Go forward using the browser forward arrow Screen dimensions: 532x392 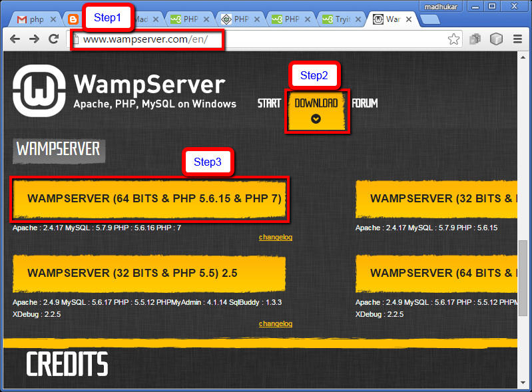click(x=34, y=39)
